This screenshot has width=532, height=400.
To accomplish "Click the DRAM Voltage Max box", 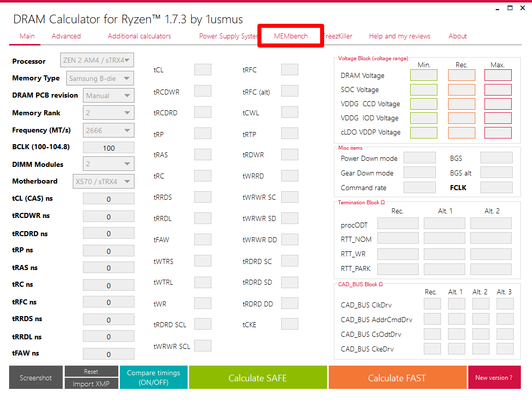I will (x=498, y=75).
